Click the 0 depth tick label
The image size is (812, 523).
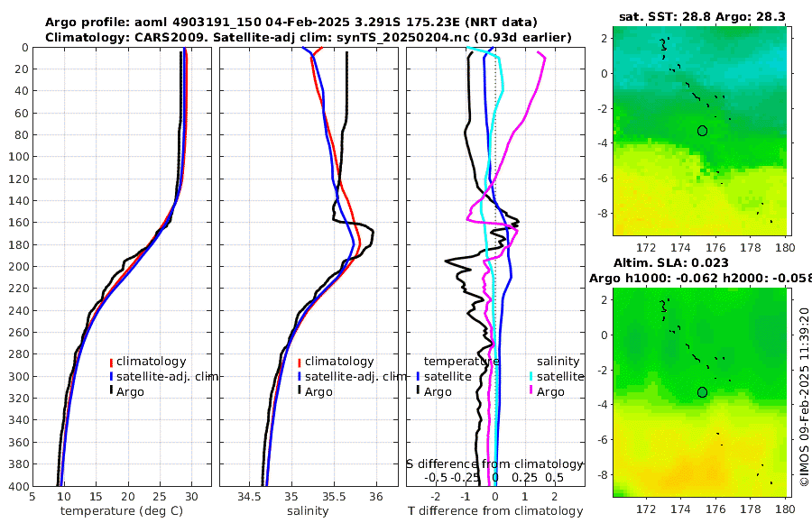point(25,48)
